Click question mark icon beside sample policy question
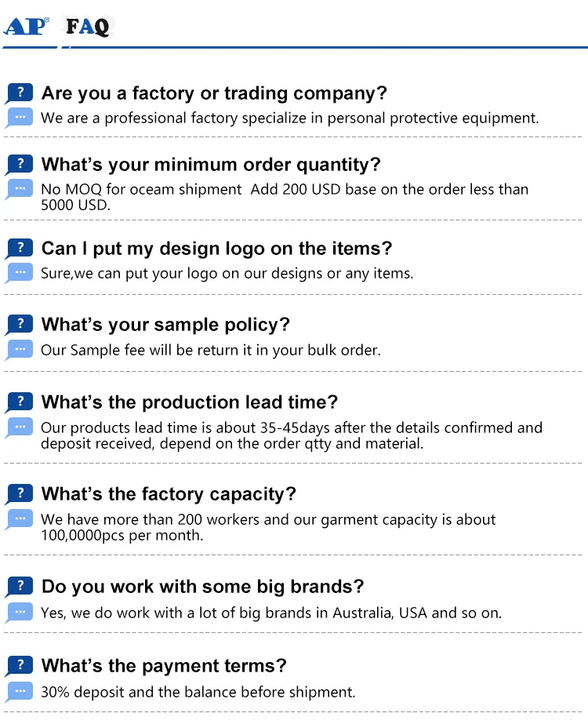 pyautogui.click(x=20, y=325)
